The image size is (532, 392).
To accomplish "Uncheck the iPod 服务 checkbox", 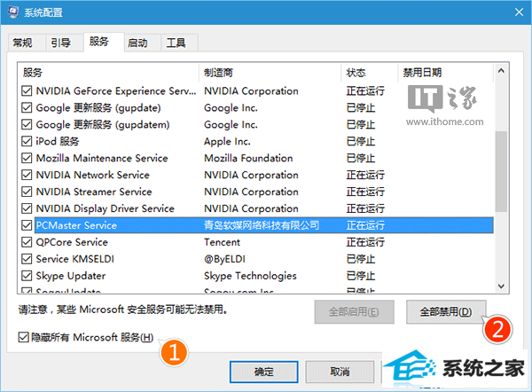I will [27, 141].
